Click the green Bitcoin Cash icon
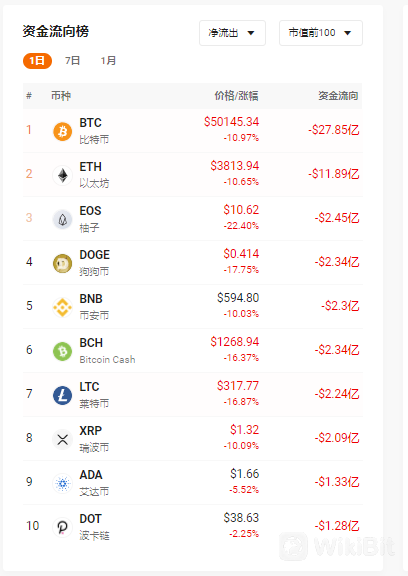 pos(62,351)
